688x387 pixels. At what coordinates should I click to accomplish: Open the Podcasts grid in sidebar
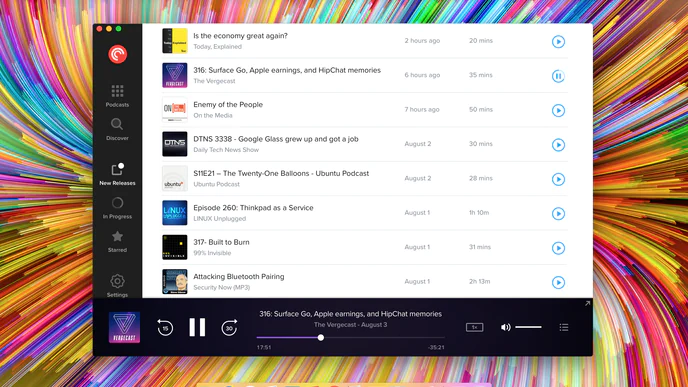click(x=117, y=96)
